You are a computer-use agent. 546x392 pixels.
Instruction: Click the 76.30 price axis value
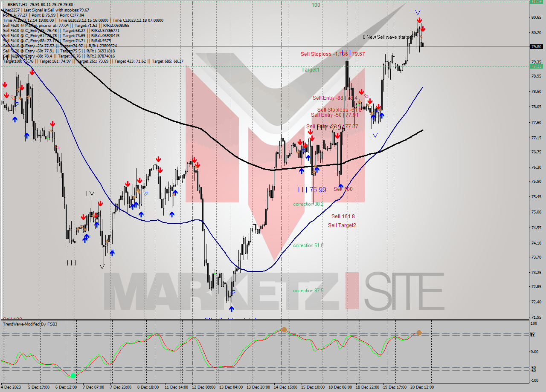click(x=537, y=167)
